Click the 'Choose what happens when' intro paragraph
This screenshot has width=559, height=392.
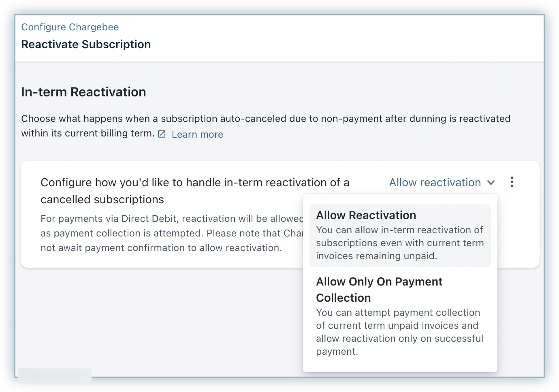click(x=265, y=119)
